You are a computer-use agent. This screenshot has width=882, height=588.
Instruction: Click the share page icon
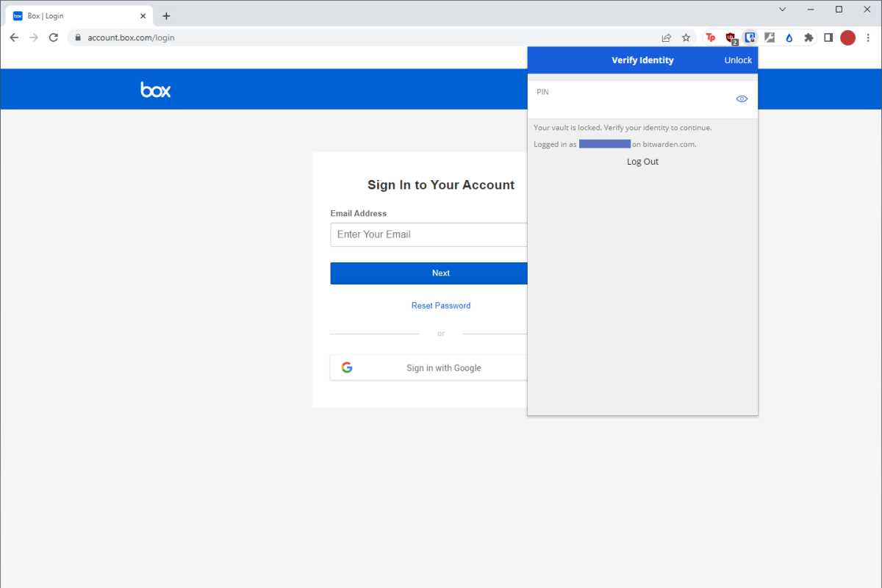[666, 37]
